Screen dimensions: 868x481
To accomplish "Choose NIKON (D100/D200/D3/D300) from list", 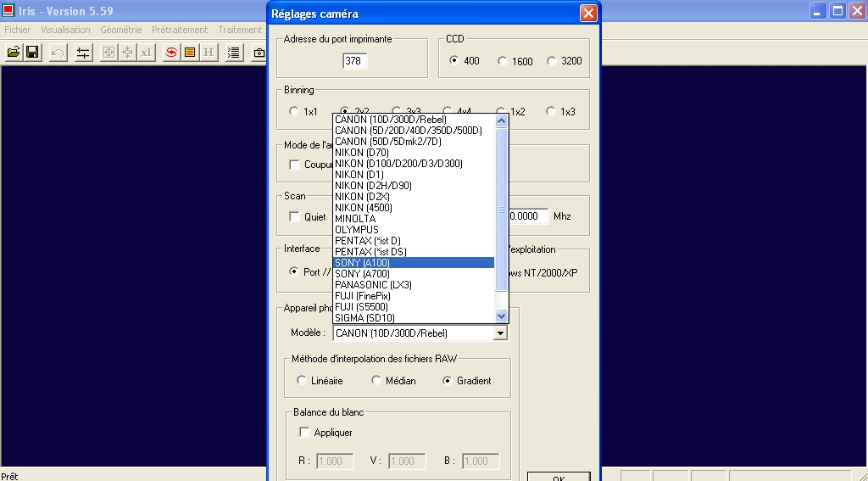I will pyautogui.click(x=414, y=164).
